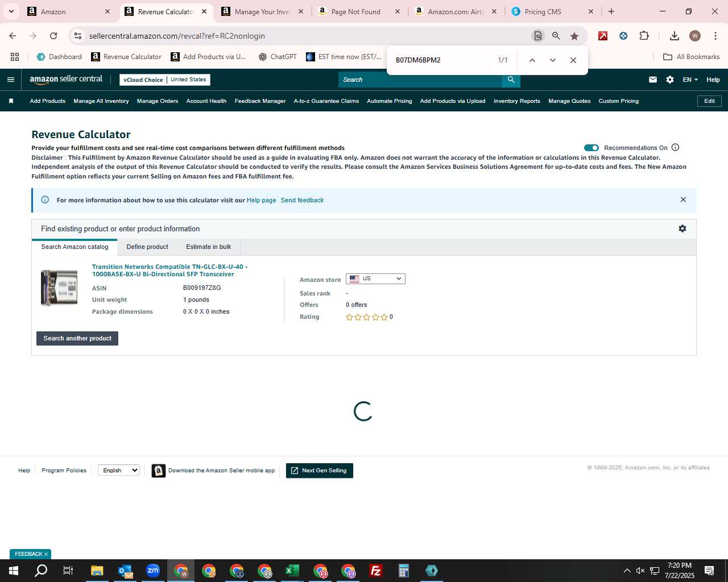Open the vCloud Choice United States account switcher
Viewport: 728px width, 582px height.
(x=165, y=80)
